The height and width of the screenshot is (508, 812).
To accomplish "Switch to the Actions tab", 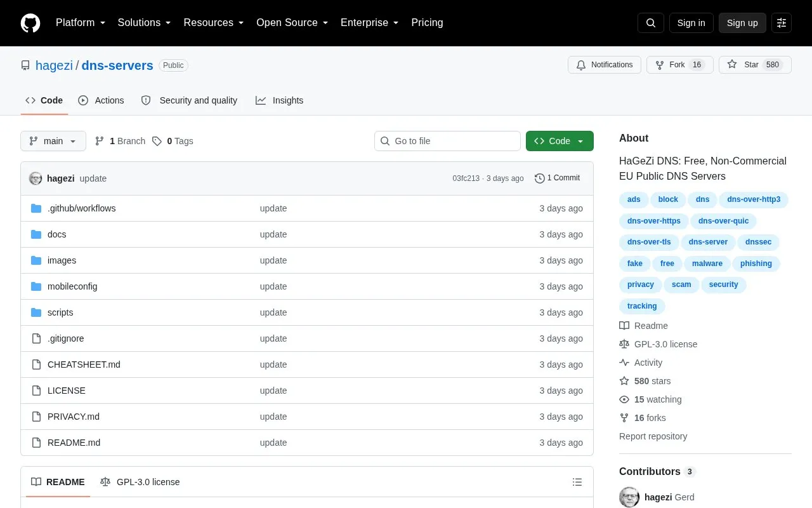I will click(101, 100).
